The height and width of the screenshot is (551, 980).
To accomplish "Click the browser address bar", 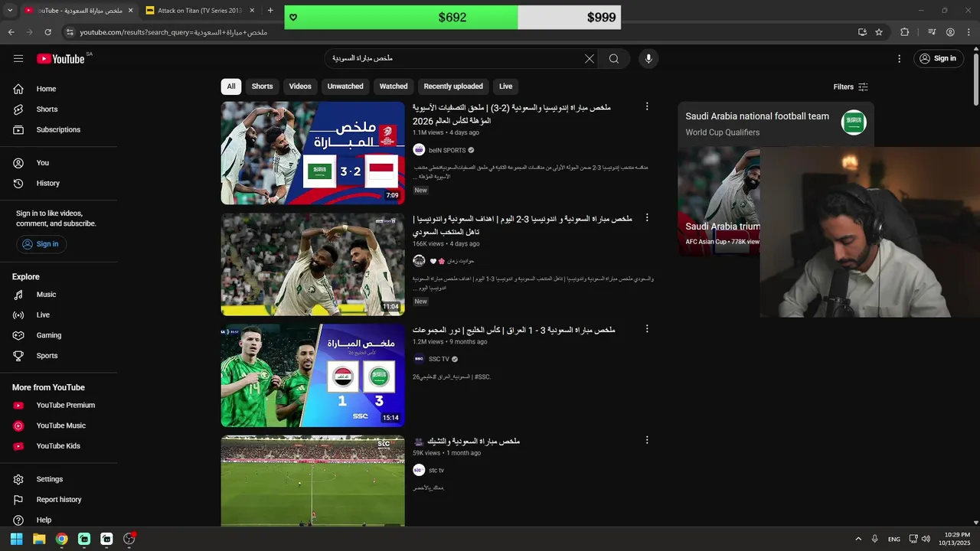I will tap(459, 32).
